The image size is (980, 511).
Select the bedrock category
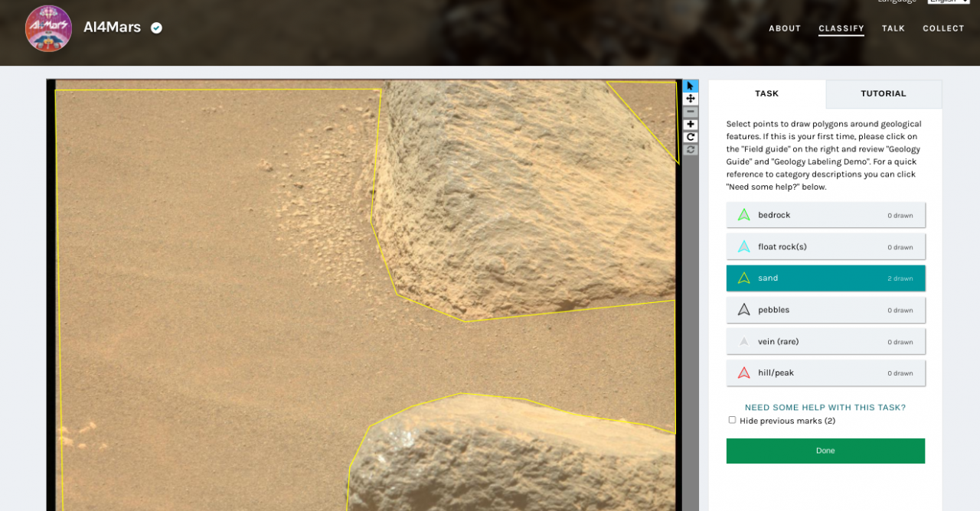825,215
